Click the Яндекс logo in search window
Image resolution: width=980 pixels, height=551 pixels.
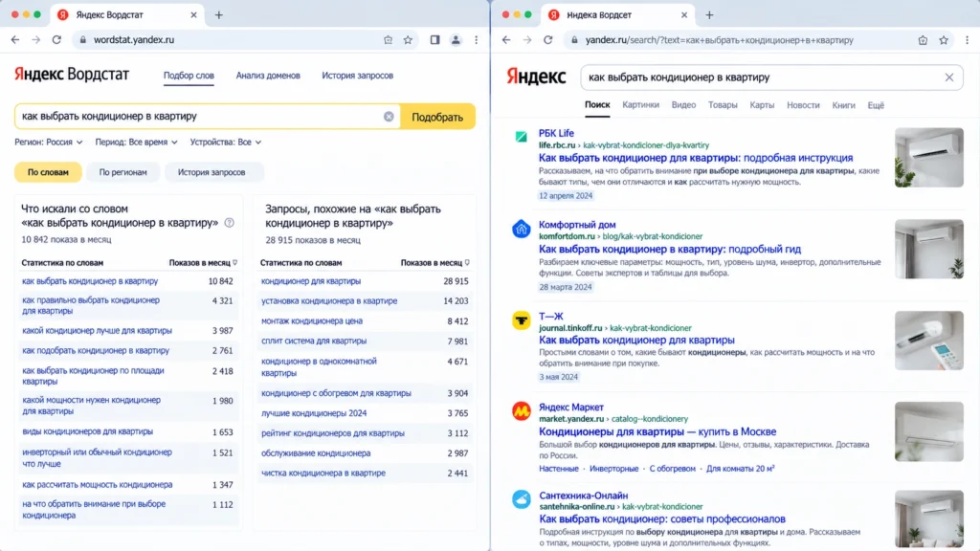(536, 77)
